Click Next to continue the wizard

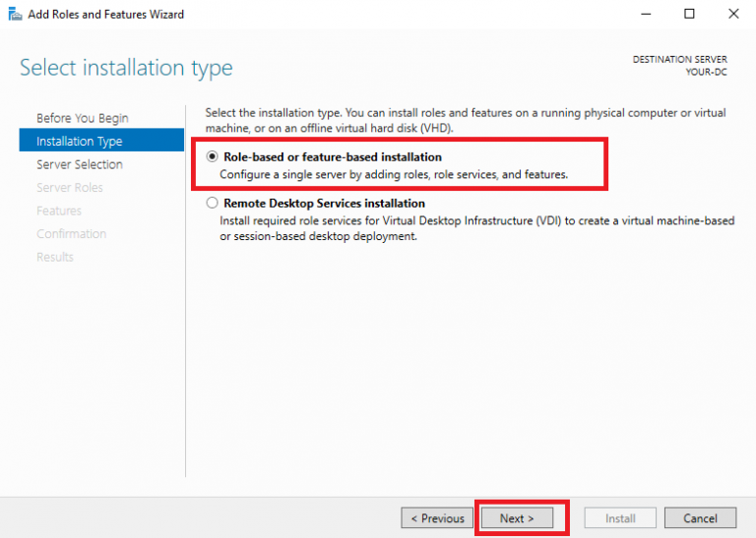[x=517, y=518]
